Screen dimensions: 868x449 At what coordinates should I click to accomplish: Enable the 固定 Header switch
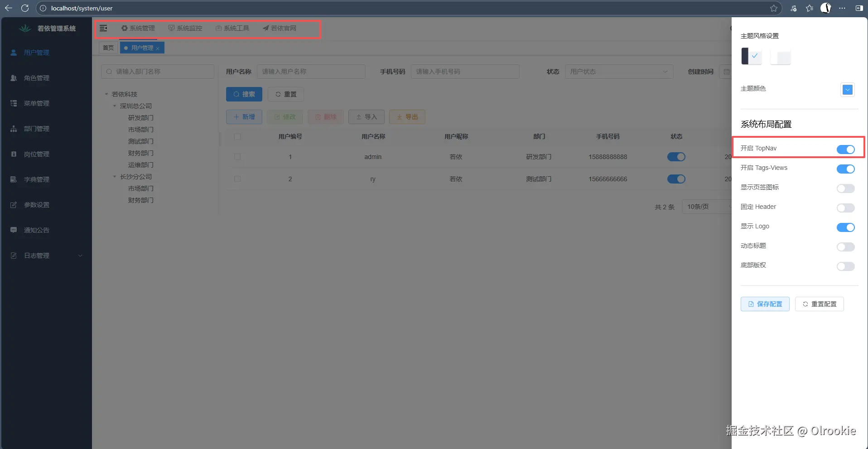[845, 208]
